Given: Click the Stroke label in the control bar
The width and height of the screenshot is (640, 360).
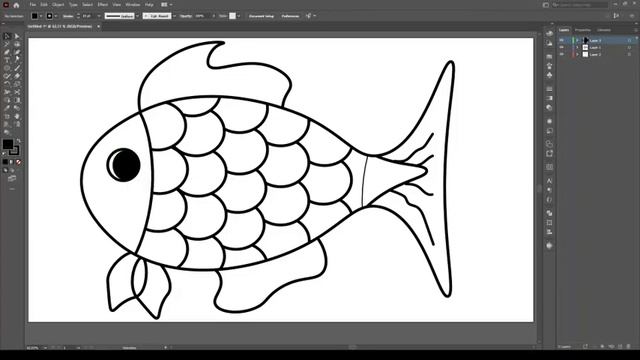Looking at the screenshot, I should tap(68, 16).
